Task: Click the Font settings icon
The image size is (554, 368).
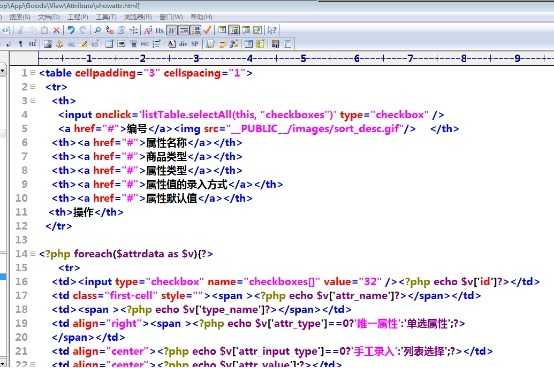Action: point(148,30)
